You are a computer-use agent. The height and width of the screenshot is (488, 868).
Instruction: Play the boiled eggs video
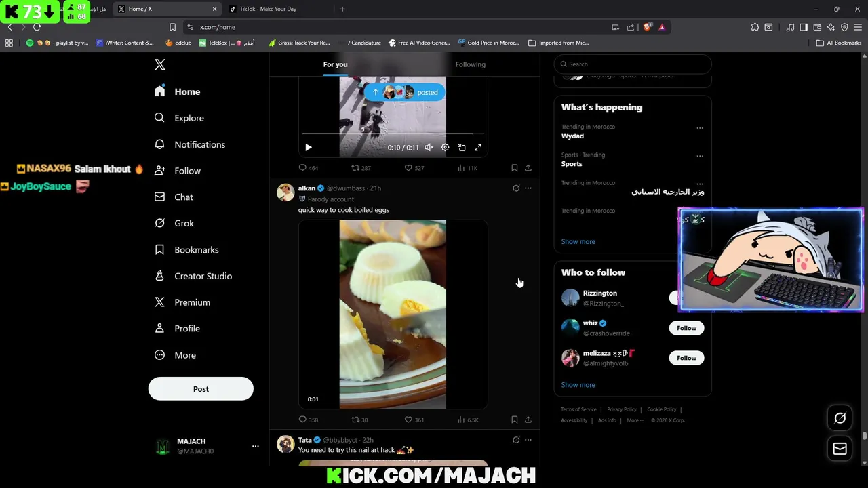pyautogui.click(x=393, y=314)
